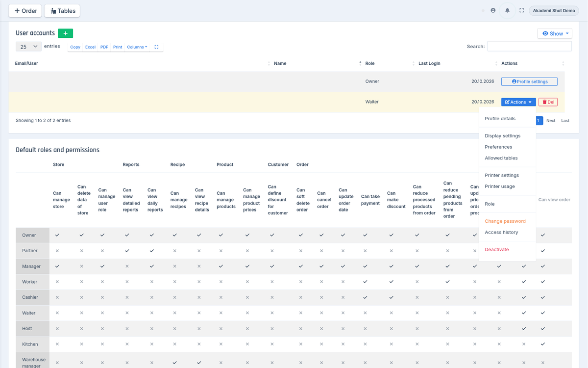Viewport: 588px width, 368px height.
Task: Open Printer settings menu item
Action: point(502,175)
